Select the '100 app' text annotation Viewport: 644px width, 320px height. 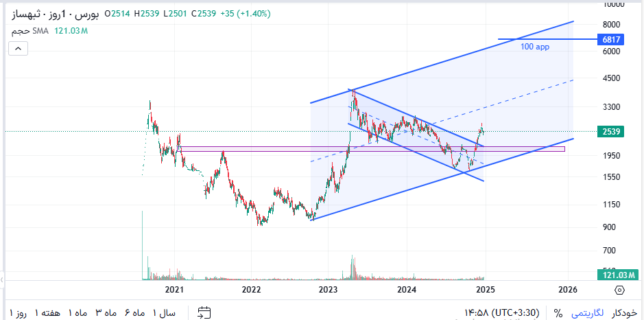click(x=535, y=47)
